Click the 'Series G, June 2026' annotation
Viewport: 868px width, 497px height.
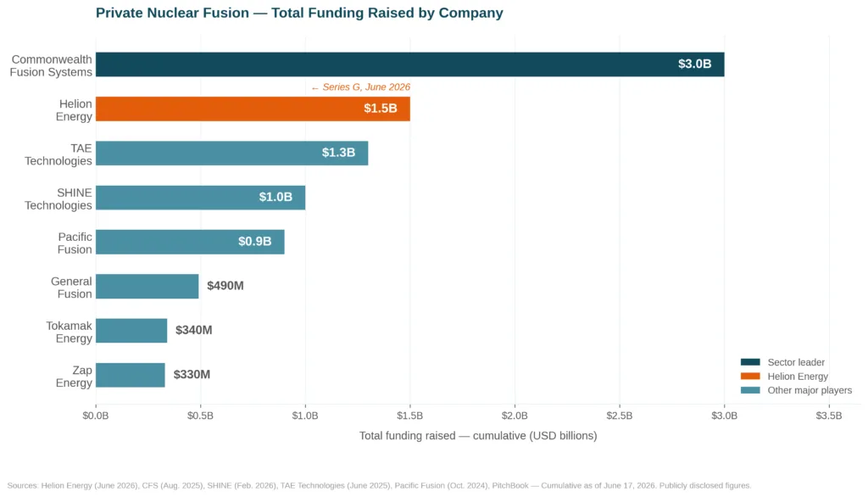(360, 87)
